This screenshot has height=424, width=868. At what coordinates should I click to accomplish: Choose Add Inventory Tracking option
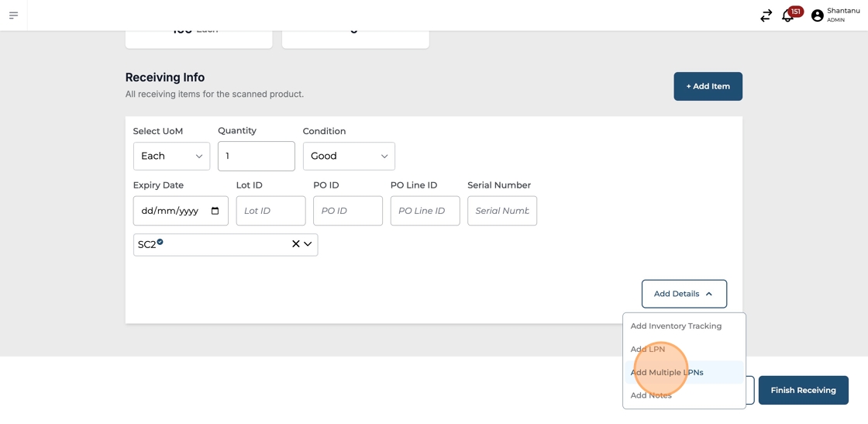click(676, 326)
